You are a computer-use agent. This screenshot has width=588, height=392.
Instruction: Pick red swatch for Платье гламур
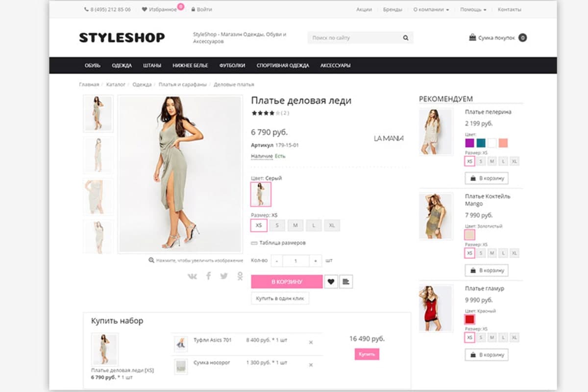469,319
